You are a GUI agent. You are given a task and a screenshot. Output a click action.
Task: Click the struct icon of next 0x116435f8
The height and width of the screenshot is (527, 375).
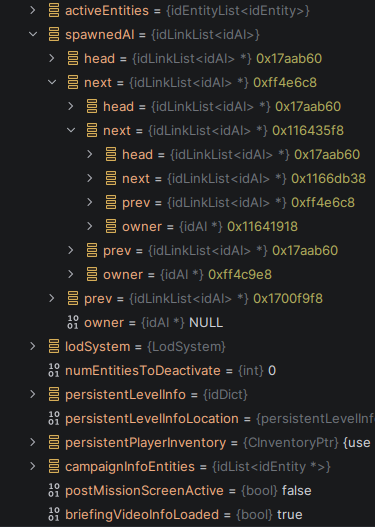click(92, 130)
